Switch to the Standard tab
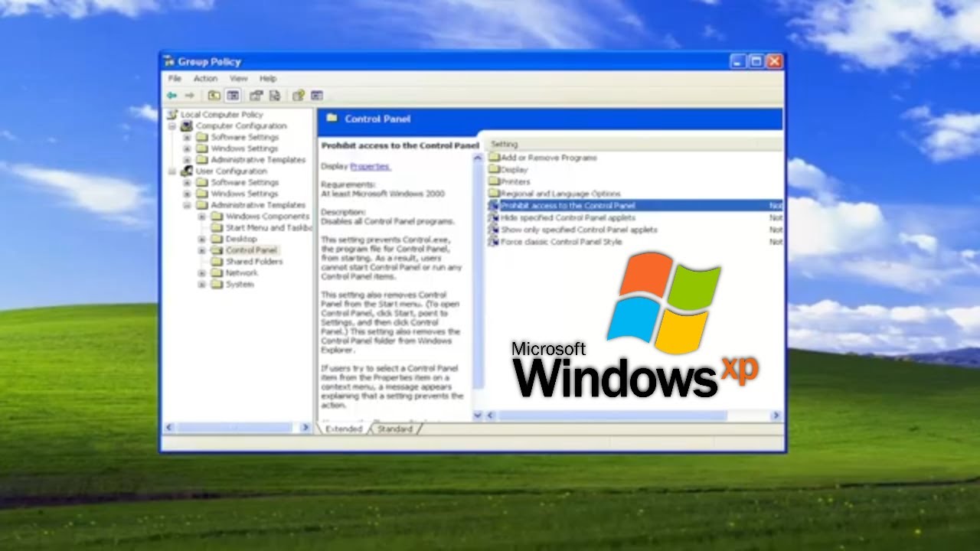The width and height of the screenshot is (980, 551). tap(395, 429)
